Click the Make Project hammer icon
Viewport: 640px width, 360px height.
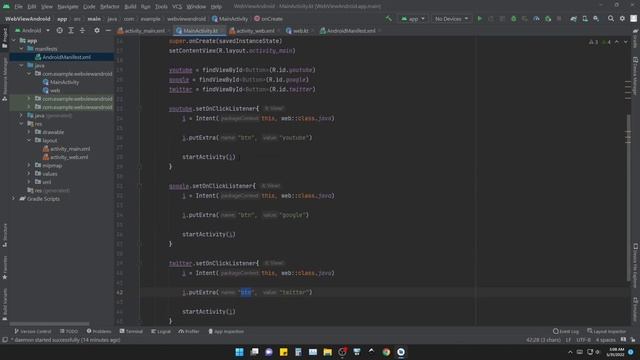tap(388, 19)
